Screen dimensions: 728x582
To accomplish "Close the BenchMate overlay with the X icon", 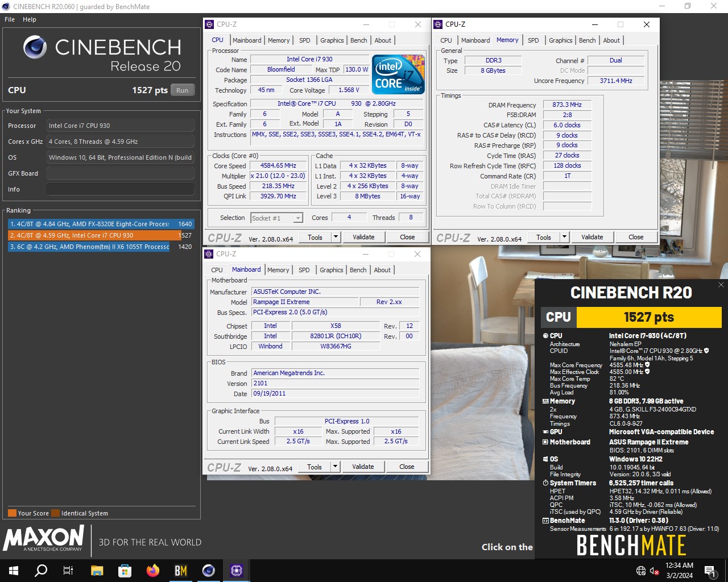I will pyautogui.click(x=721, y=285).
